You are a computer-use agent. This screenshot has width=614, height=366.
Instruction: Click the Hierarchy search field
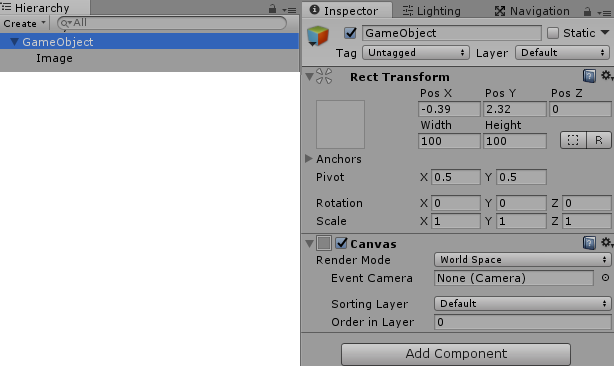(172, 23)
